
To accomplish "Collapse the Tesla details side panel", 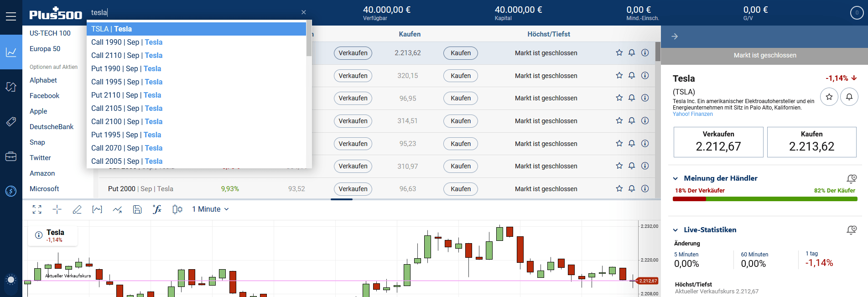I will (675, 36).
